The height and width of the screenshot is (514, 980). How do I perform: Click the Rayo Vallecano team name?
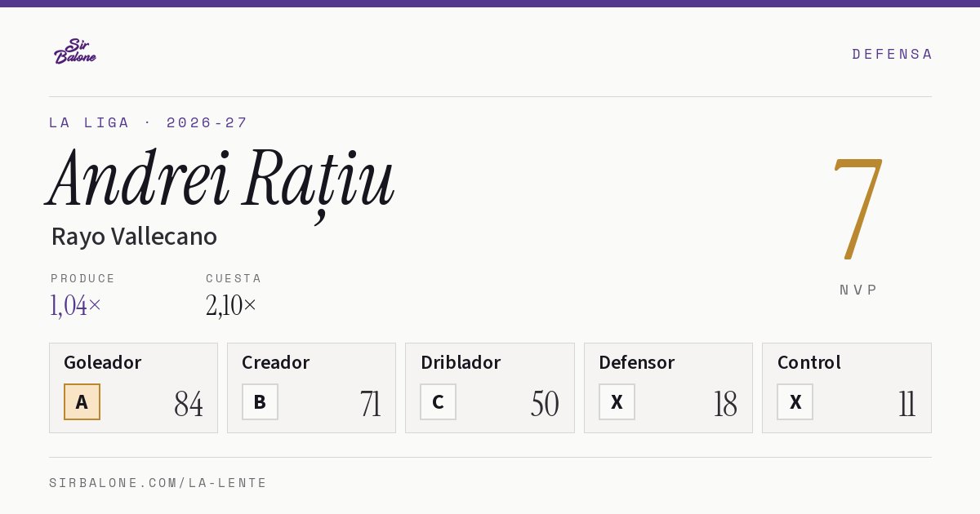point(134,237)
